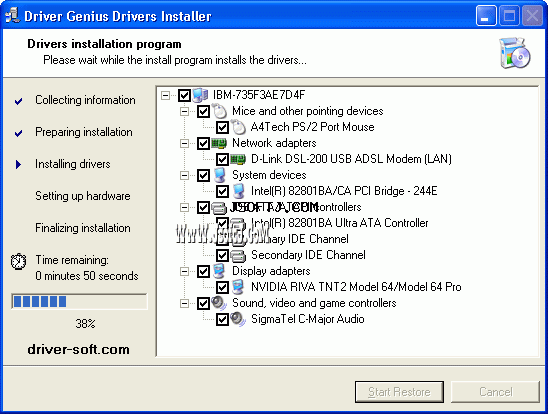Collapse the Display adapters node
548x414 pixels.
tap(184, 271)
